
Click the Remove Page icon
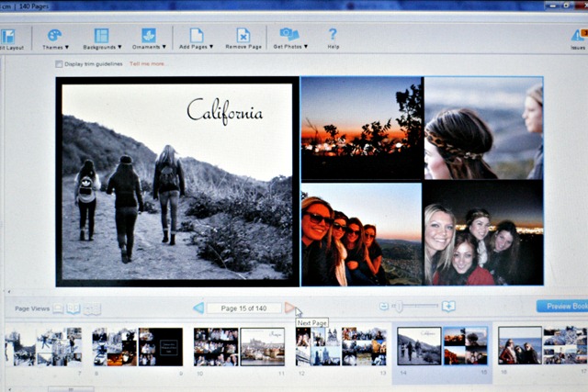pyautogui.click(x=243, y=37)
